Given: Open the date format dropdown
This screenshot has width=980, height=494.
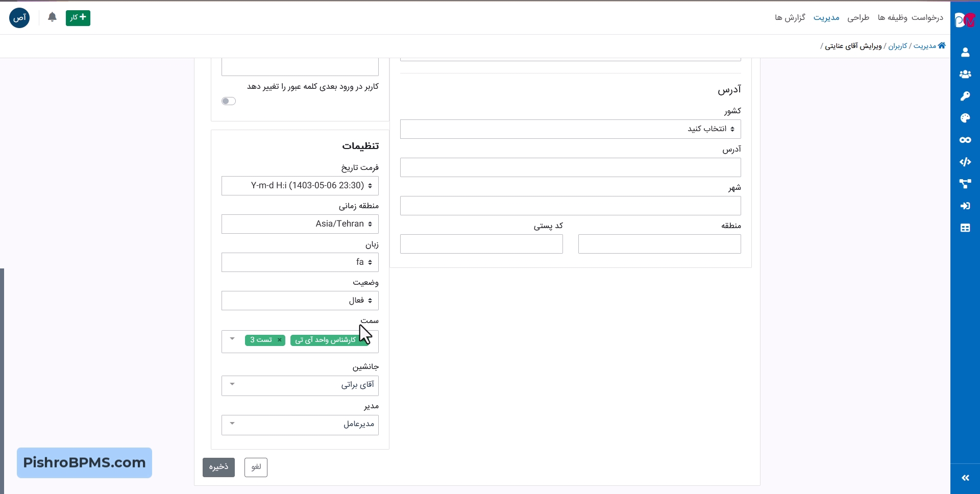Looking at the screenshot, I should pos(300,186).
